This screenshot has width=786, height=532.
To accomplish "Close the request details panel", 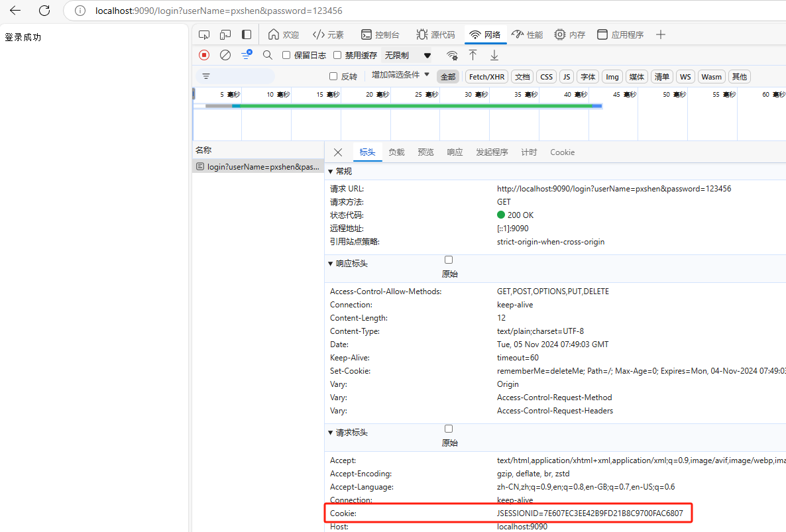I will [x=338, y=152].
